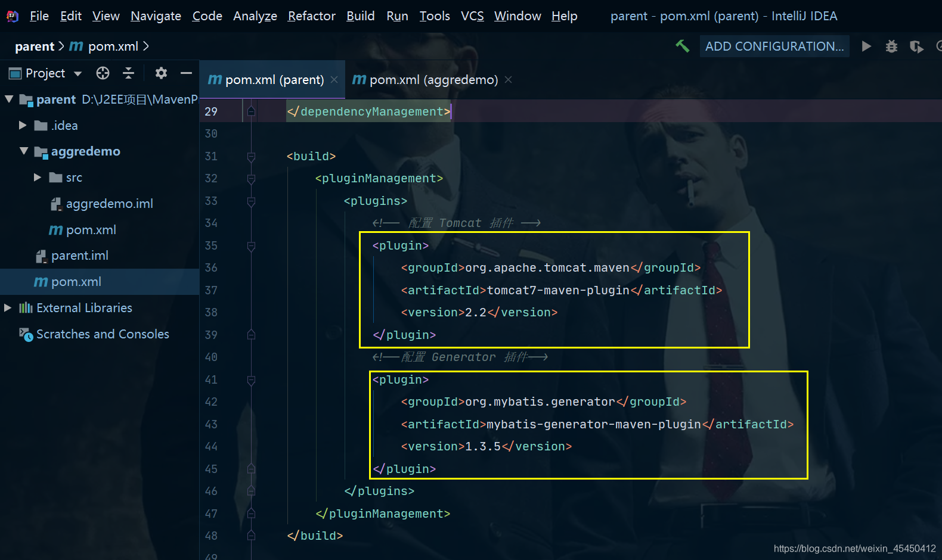Click Maven icon of pom.xml under aggredemo
Image resolution: width=942 pixels, height=560 pixels.
55,230
